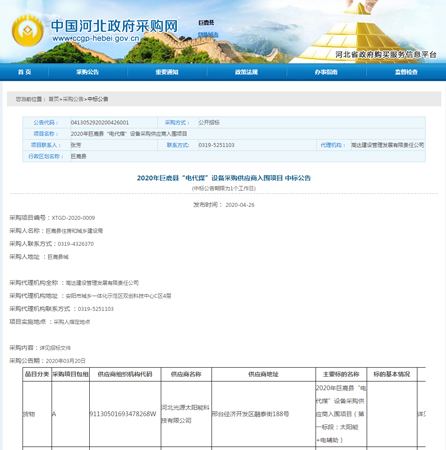446x450 pixels.
Task: Click the golden site logo emblem
Action: click(x=28, y=31)
